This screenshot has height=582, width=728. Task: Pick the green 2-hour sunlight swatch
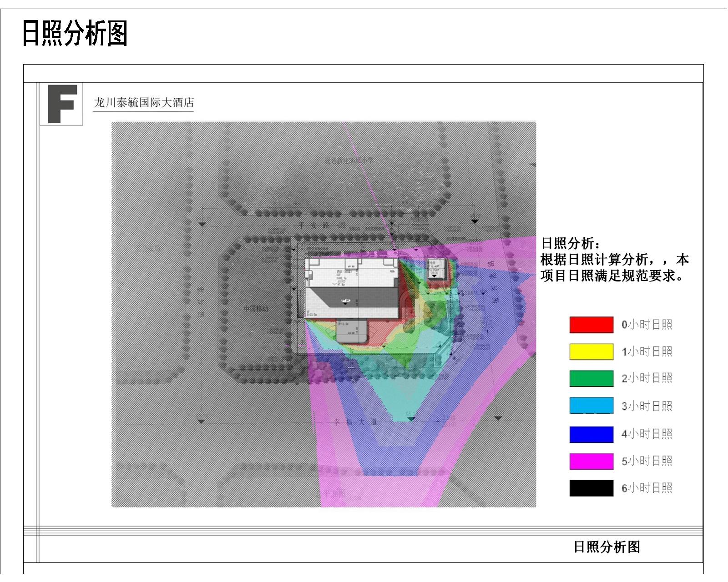click(591, 379)
